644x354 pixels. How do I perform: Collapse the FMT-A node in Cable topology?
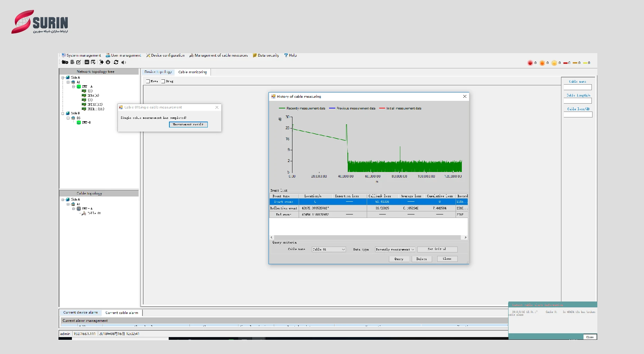[x=74, y=209]
